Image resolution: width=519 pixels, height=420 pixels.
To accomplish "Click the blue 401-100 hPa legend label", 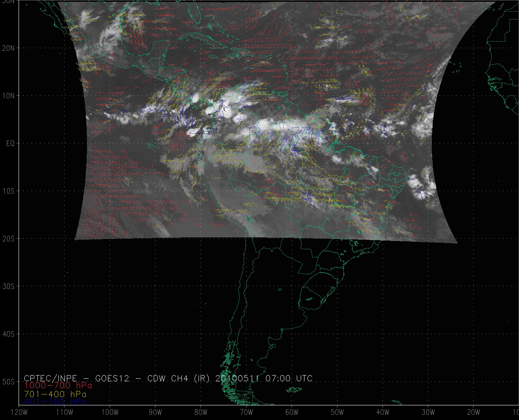I will [x=55, y=402].
